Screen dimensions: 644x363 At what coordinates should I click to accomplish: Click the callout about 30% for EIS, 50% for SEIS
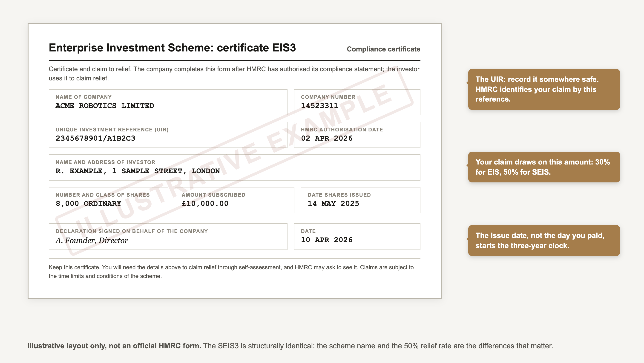click(544, 167)
